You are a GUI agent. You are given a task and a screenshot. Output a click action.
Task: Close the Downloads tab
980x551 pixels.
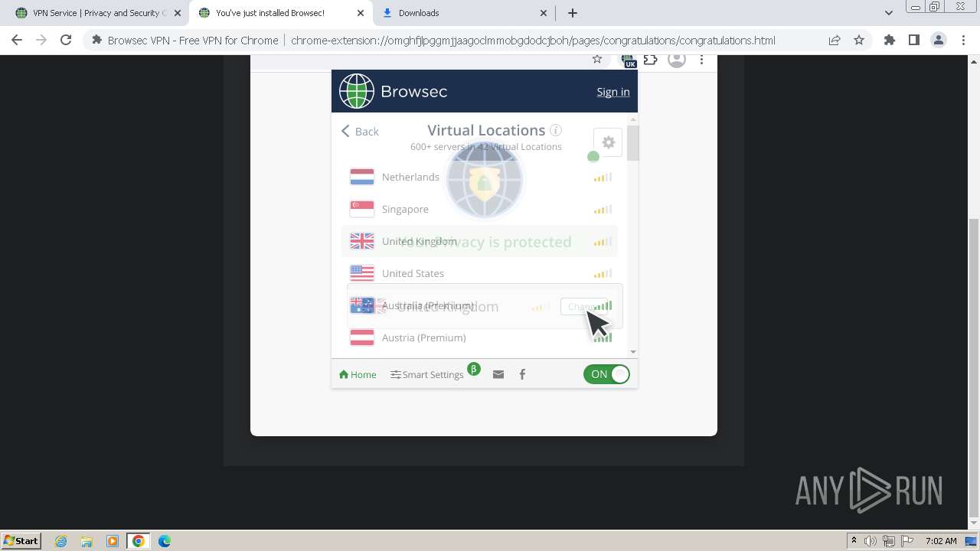coord(544,13)
